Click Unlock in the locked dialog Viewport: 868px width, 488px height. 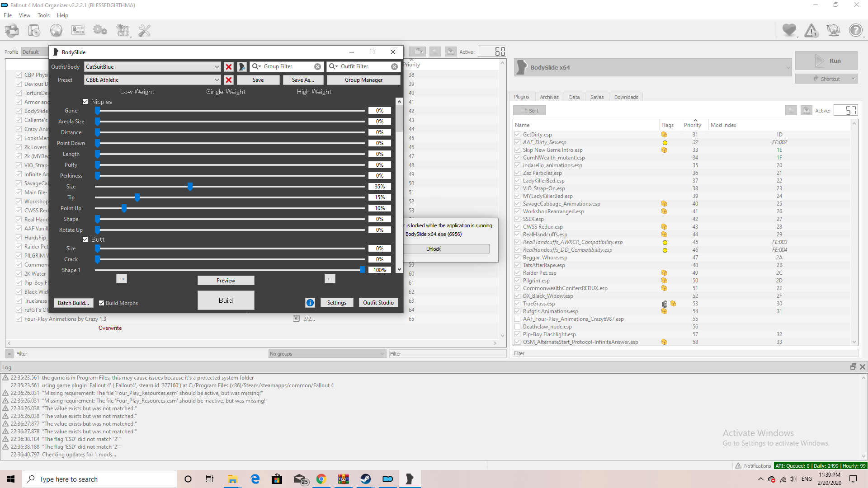point(433,249)
